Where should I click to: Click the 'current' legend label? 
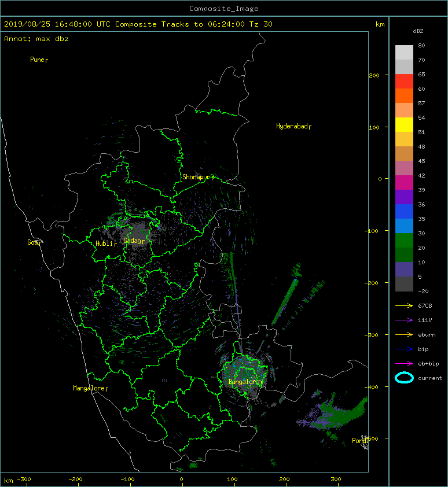[x=430, y=378]
